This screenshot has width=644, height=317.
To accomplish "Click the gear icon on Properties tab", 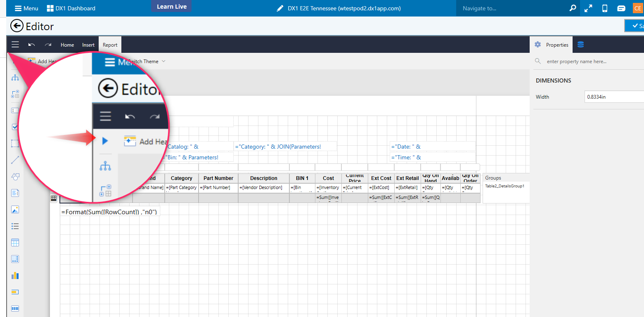I will [537, 45].
